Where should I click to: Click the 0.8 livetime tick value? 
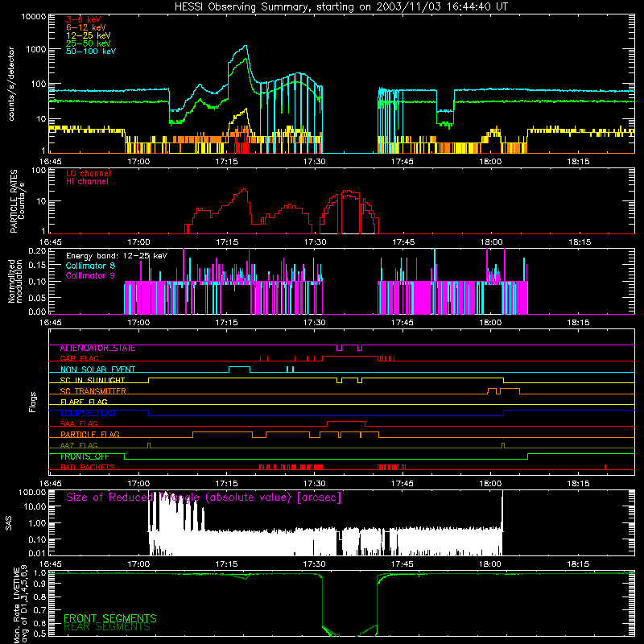click(x=40, y=597)
